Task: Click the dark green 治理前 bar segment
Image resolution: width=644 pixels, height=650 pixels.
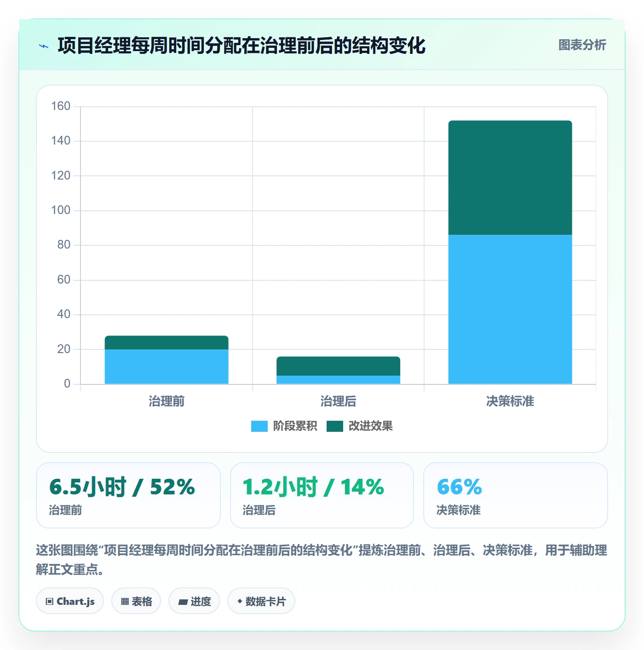Action: coord(167,342)
